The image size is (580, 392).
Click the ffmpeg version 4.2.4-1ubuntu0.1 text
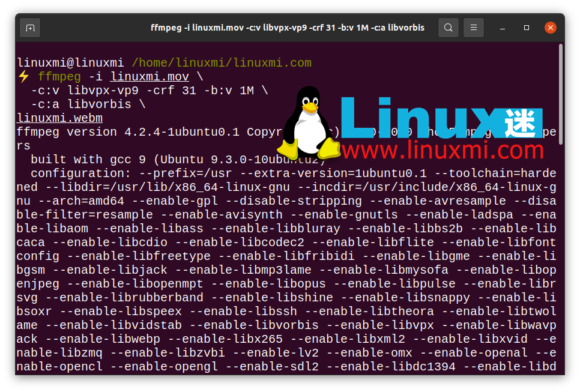pyautogui.click(x=128, y=132)
